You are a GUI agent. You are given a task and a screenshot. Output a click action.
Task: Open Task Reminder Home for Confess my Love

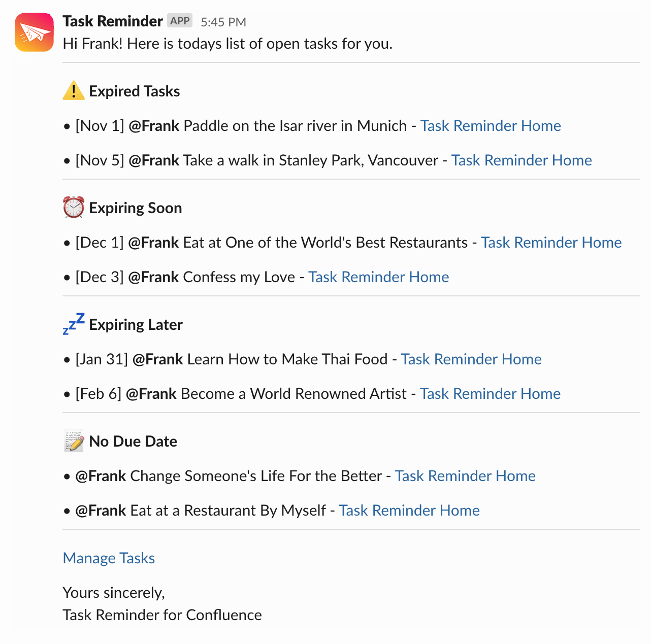378,277
